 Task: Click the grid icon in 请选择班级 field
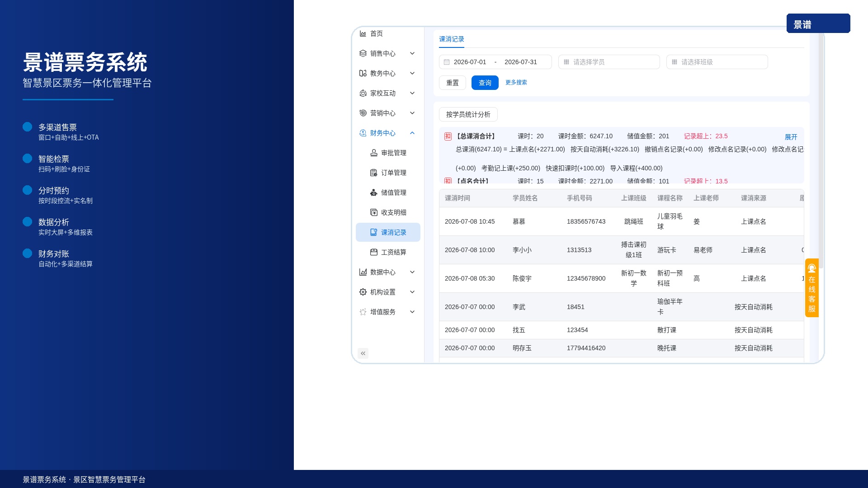tap(674, 62)
